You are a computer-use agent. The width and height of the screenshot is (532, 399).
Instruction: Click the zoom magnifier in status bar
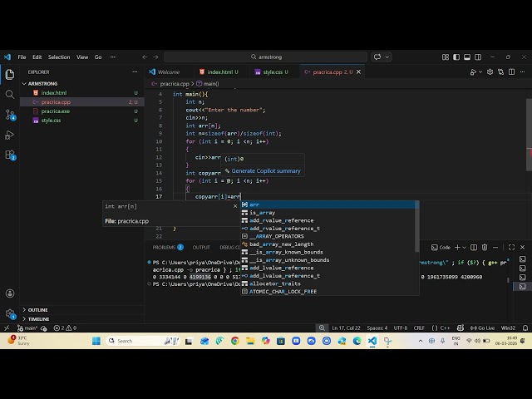pyautogui.click(x=322, y=328)
